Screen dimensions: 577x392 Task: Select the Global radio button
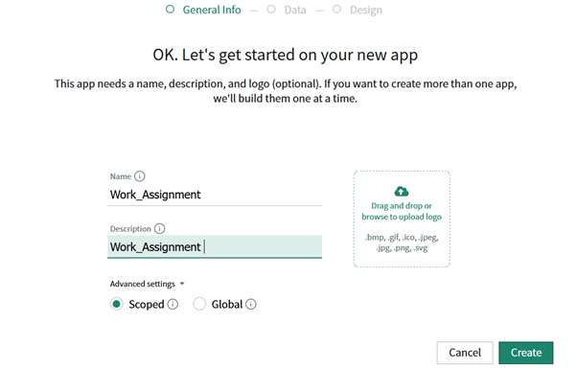199,305
